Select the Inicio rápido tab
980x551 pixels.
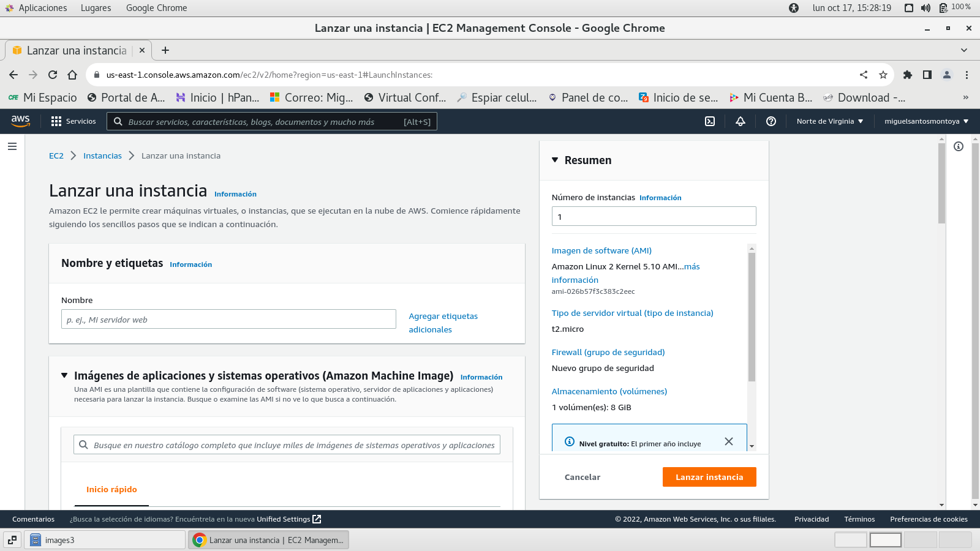pyautogui.click(x=111, y=489)
